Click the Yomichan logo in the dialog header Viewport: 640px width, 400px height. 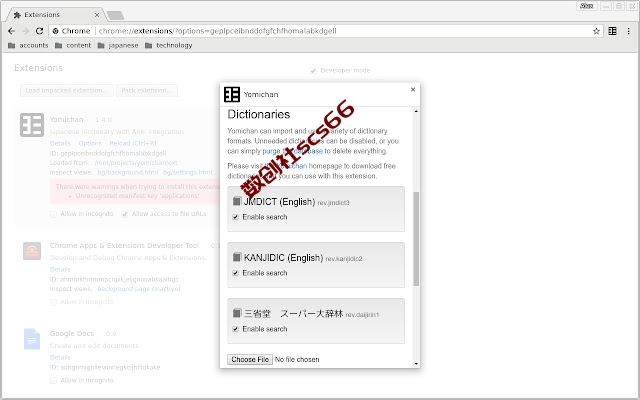pos(232,94)
